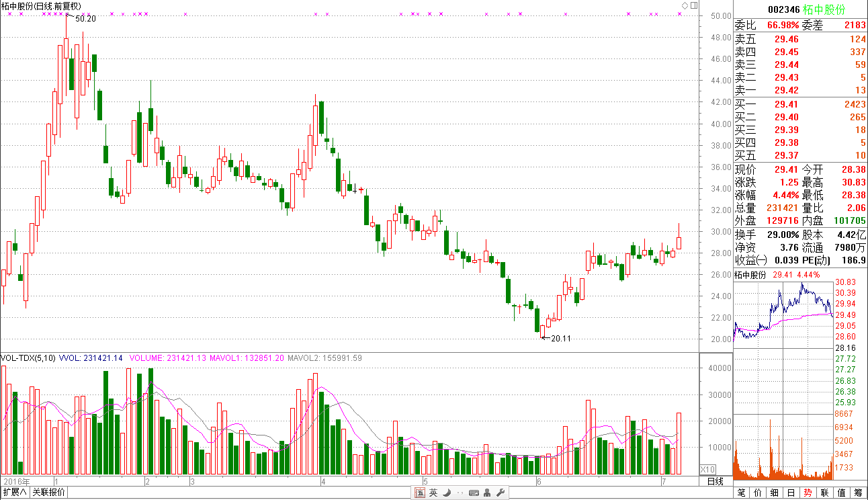Image resolution: width=868 pixels, height=500 pixels.
Task: Click the VOLUME: 231421.13 indicator label
Action: 168,358
